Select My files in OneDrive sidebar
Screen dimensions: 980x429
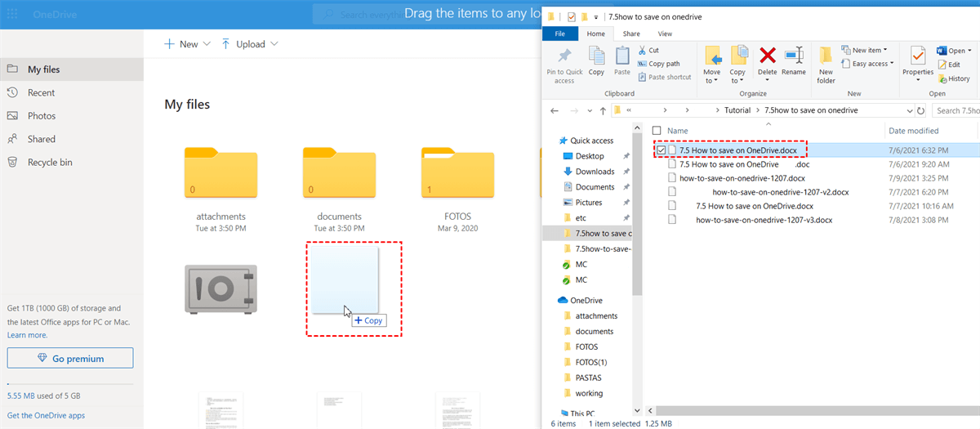click(72, 70)
